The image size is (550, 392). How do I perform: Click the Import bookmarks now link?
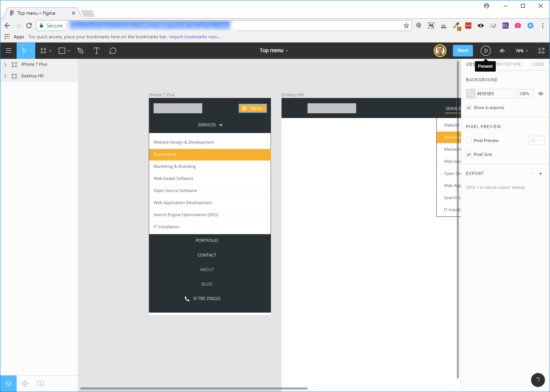(194, 36)
